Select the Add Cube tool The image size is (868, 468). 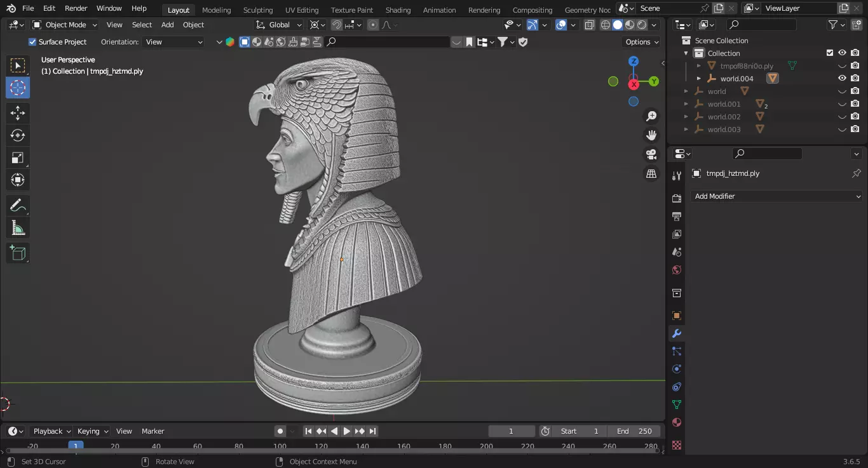[18, 253]
